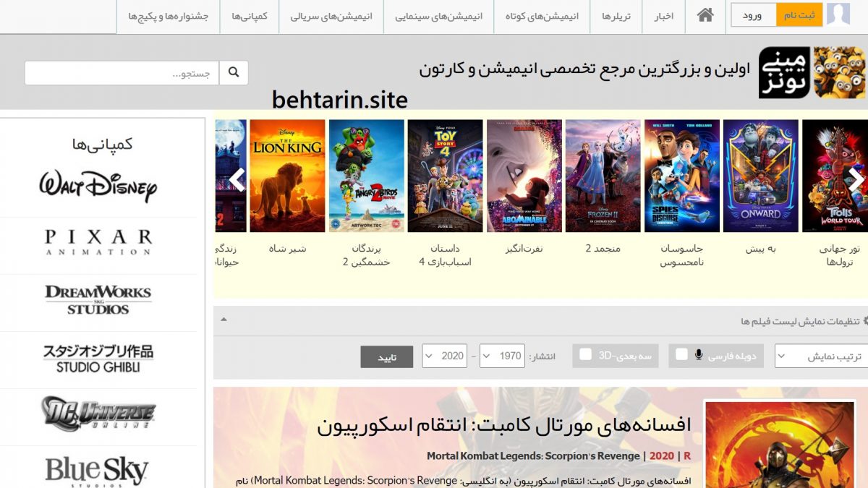
Task: Open the Pixar Animation logo
Action: tap(98, 242)
